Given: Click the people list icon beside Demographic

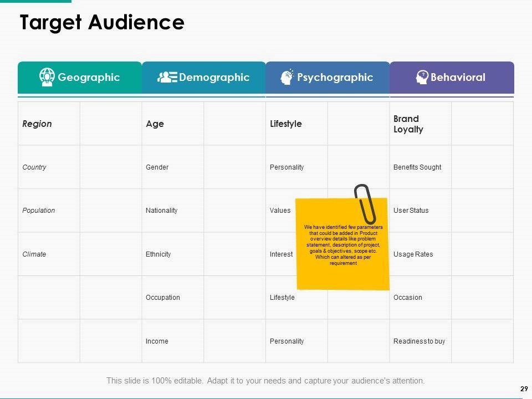Looking at the screenshot, I should [x=167, y=77].
